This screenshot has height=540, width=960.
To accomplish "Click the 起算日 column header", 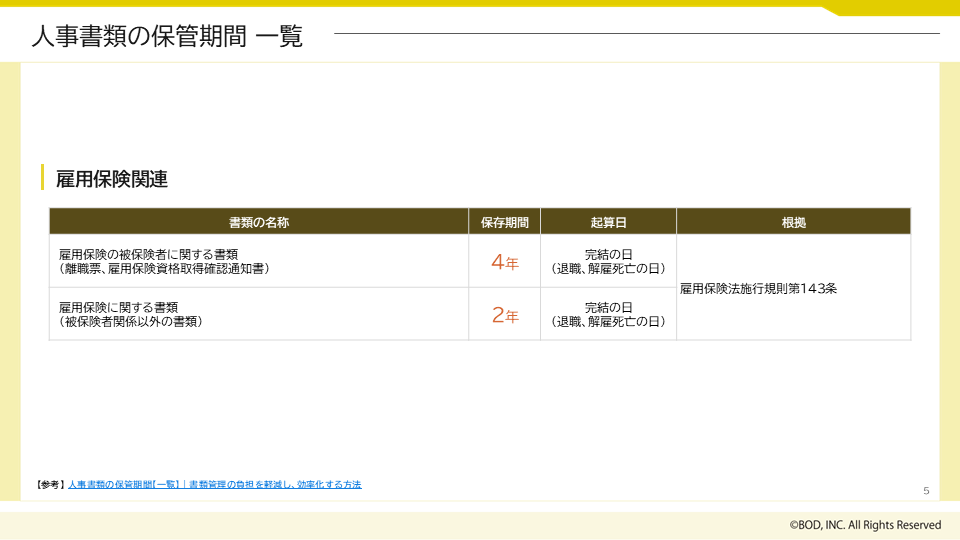I will (x=608, y=222).
